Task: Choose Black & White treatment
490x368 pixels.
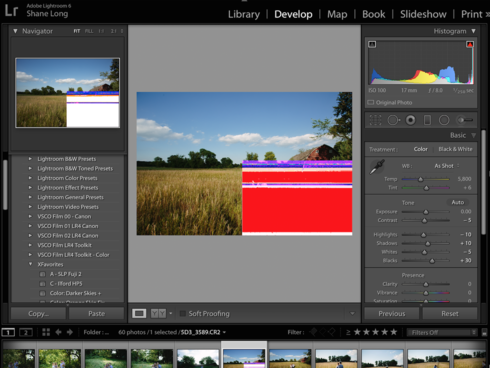Action: coord(455,149)
